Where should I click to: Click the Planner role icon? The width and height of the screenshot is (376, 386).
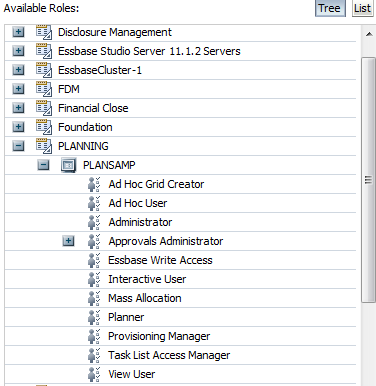(x=94, y=317)
